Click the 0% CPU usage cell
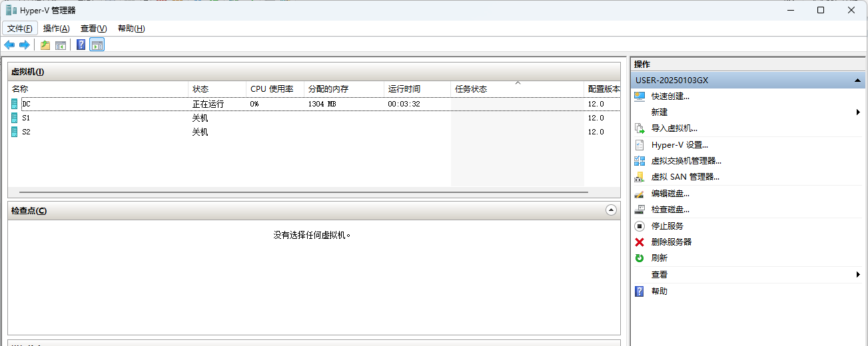 [254, 104]
